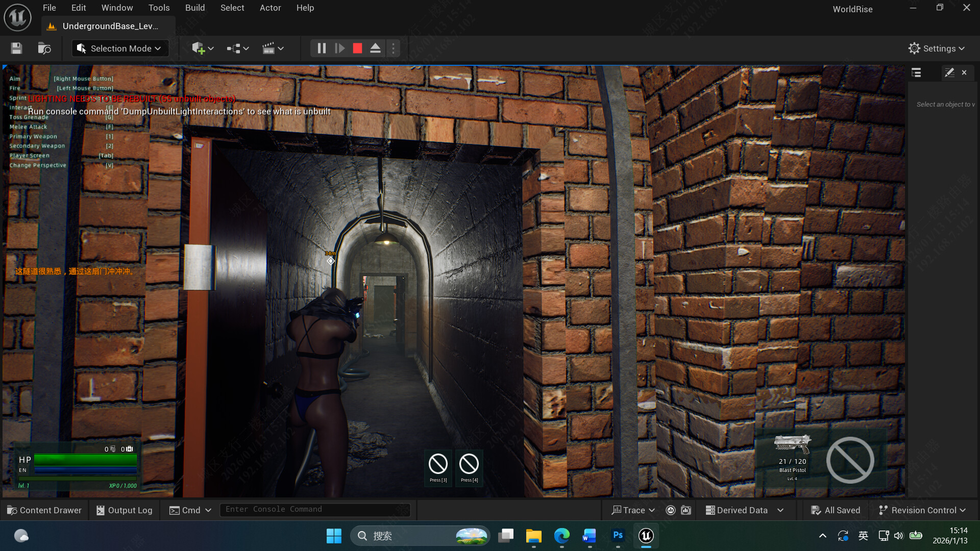Open the Build menu
The image size is (980, 551).
click(194, 8)
